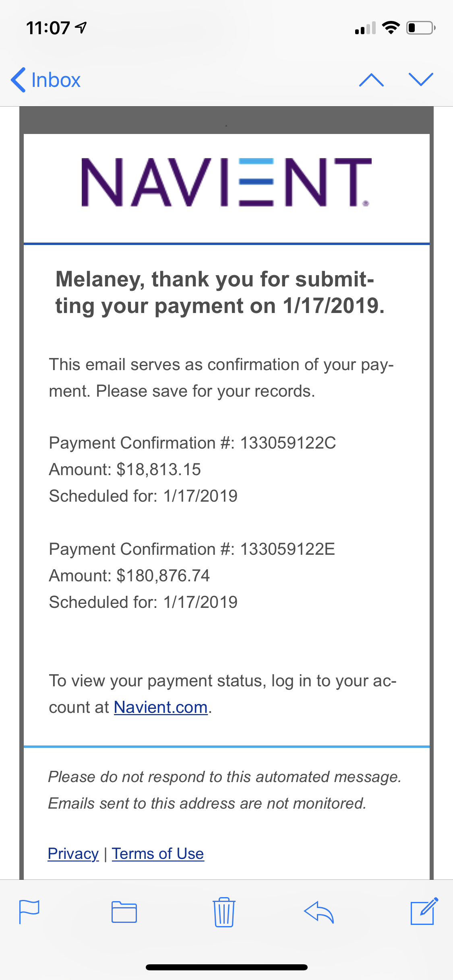
Task: Tap the battery indicator in status bar
Action: (x=421, y=28)
